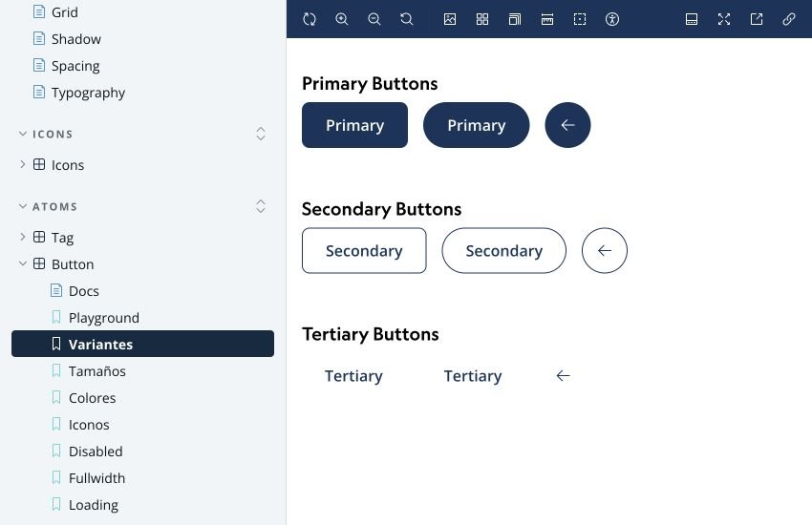Click the pill-shaped Primary button
Screen dimensions: 812x525
pos(477,125)
